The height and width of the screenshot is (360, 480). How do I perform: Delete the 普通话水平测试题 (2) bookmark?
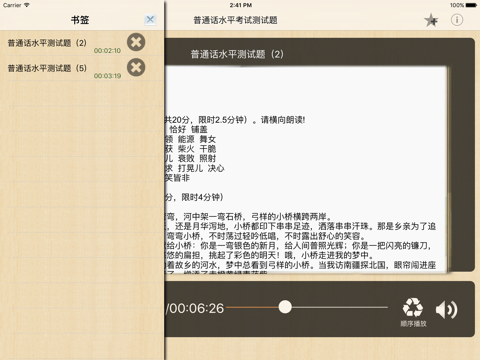click(136, 42)
